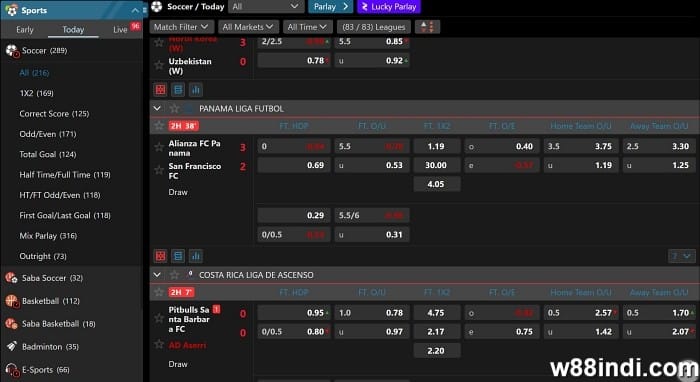The height and width of the screenshot is (382, 700).
Task: Open list view icon under Alianza match
Action: pos(178,256)
